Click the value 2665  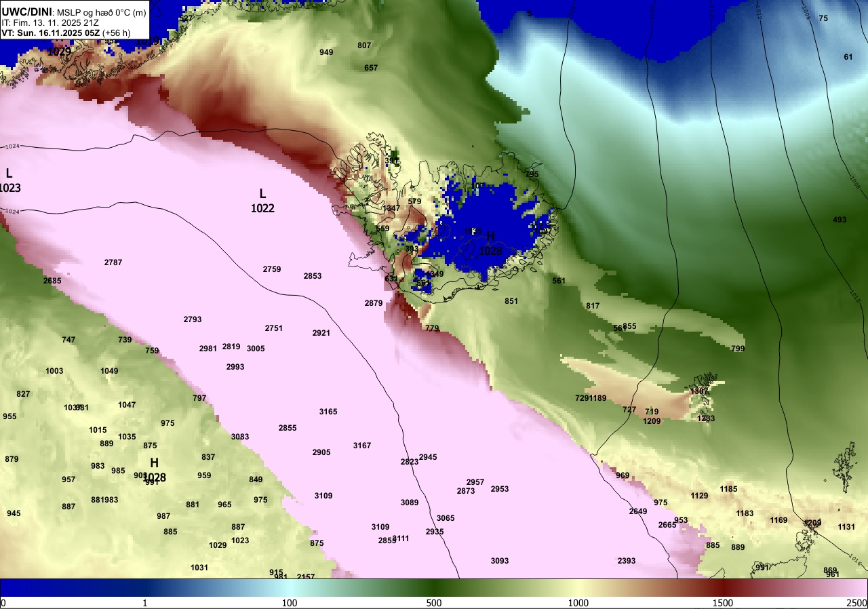click(667, 525)
